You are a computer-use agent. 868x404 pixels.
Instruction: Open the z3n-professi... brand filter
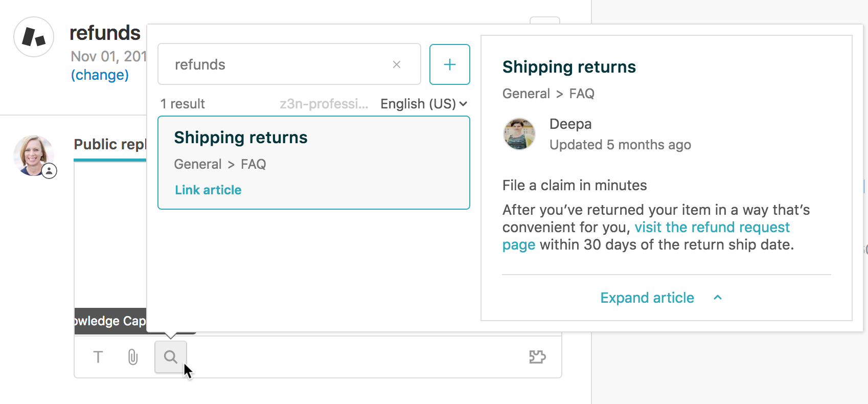pyautogui.click(x=324, y=104)
